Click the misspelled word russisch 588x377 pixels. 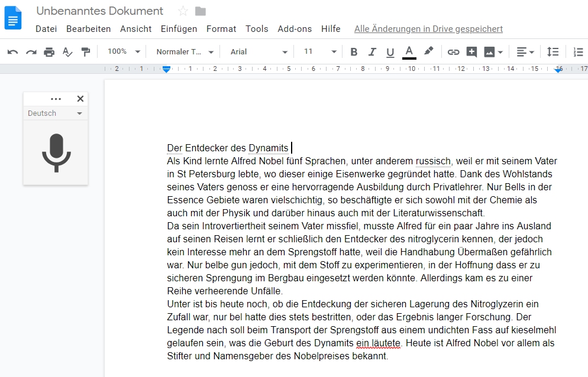(x=433, y=161)
